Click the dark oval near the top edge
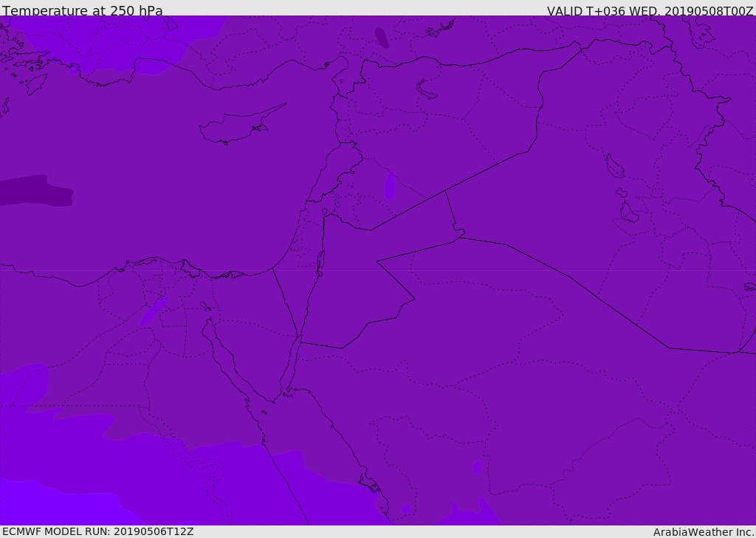Image resolution: width=756 pixels, height=538 pixels. 382,38
